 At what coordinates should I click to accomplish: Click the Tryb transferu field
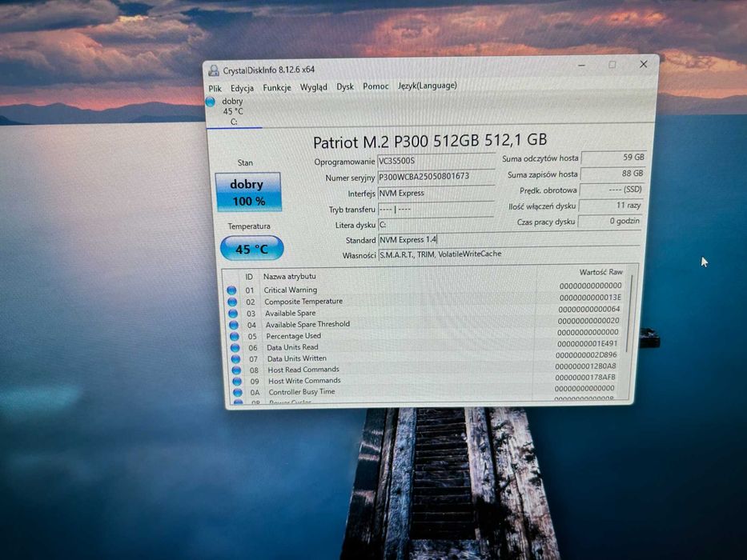click(x=436, y=209)
